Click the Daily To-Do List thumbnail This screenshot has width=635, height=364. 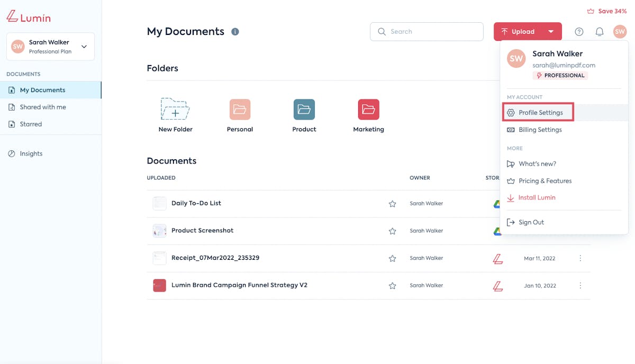(159, 203)
